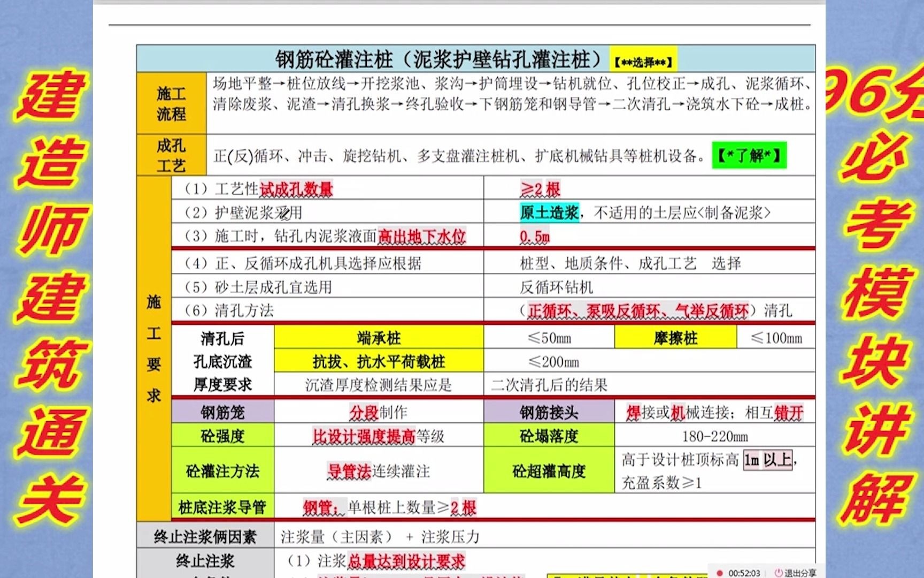Click the 充盈系数≥1 text
This screenshot has height=578, width=924.
pos(661,483)
